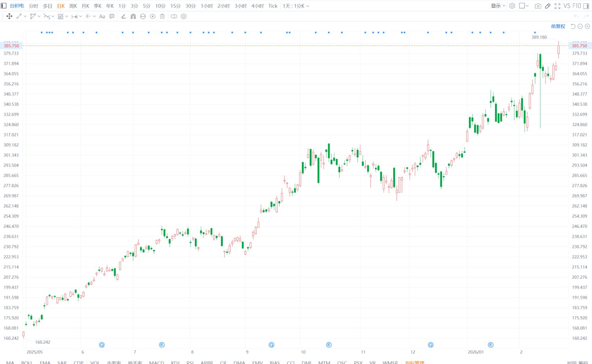The width and height of the screenshot is (592, 364).
Task: Click the Q marker between months 6 and 7
Action: click(x=102, y=345)
